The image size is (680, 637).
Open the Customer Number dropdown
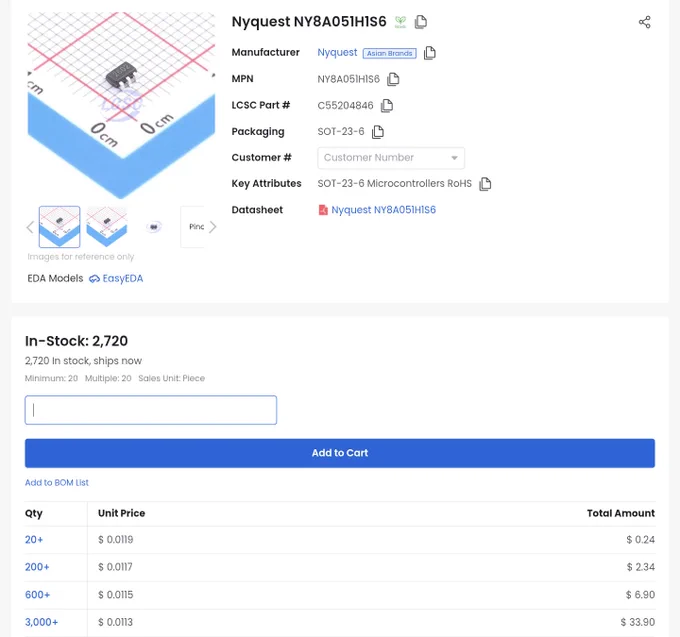tap(391, 158)
